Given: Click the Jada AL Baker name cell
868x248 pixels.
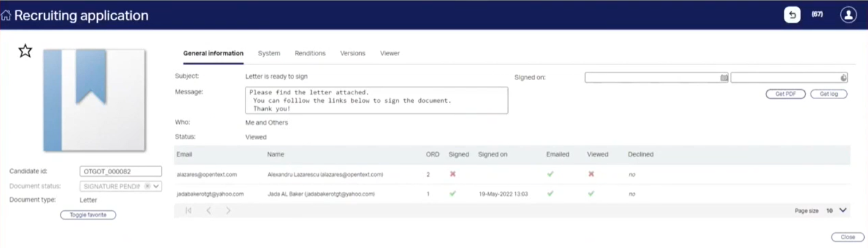Looking at the screenshot, I should (x=321, y=194).
